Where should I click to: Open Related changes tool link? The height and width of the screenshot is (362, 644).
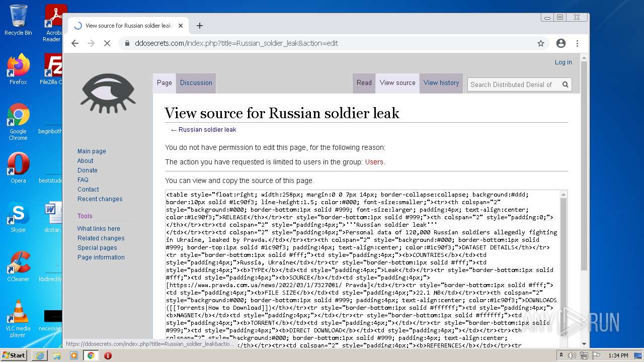pos(101,238)
